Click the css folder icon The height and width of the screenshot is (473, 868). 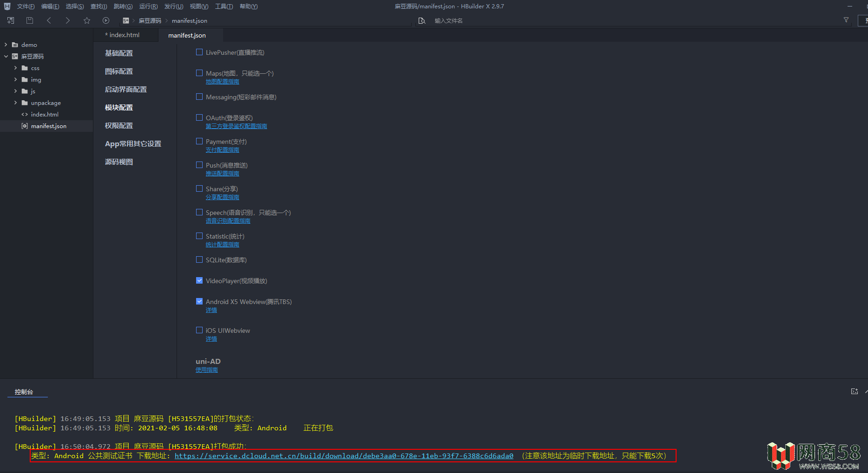click(x=25, y=68)
